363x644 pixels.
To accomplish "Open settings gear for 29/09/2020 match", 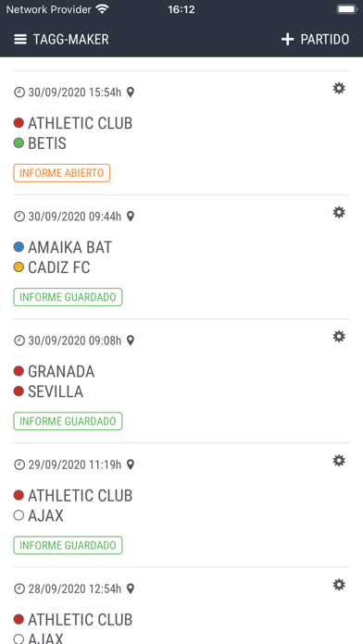I will 339,461.
